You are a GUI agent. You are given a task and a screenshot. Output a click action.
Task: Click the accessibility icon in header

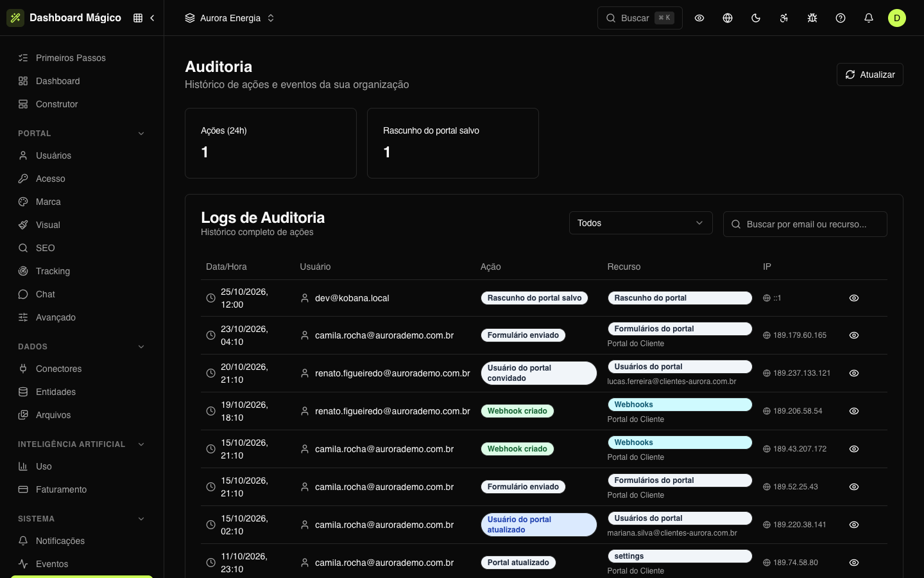[784, 18]
